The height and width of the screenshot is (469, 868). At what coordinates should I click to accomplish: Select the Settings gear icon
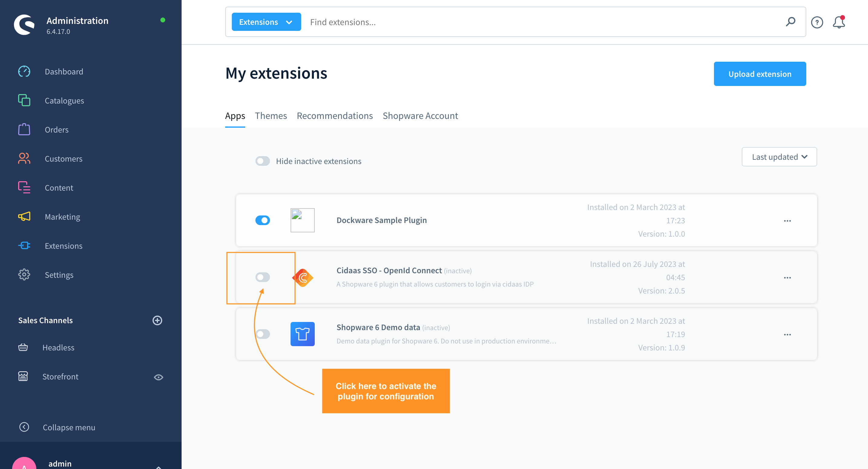(24, 275)
